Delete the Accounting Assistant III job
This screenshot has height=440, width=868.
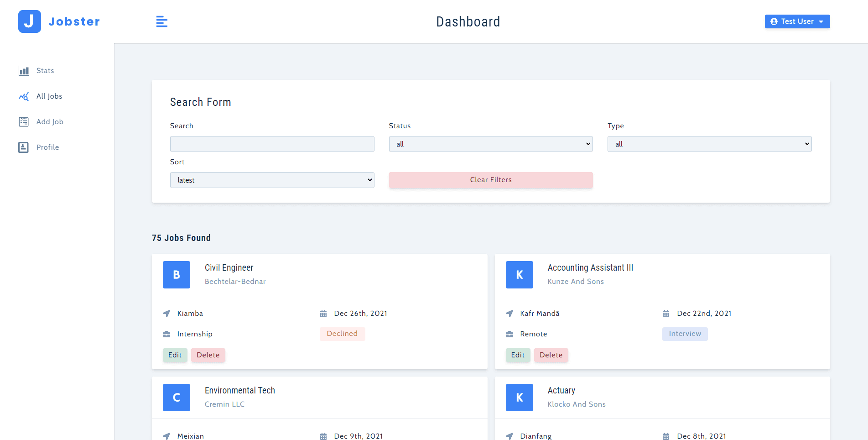coord(551,355)
